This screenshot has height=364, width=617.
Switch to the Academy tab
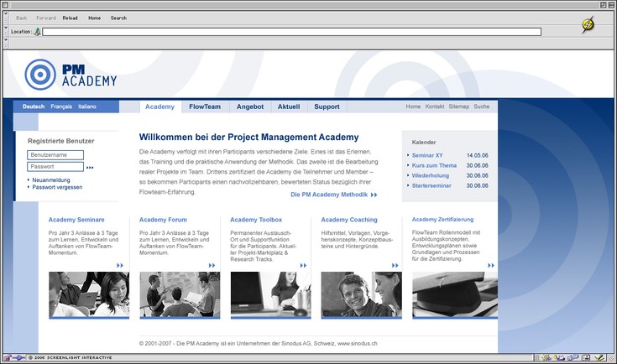tap(159, 107)
